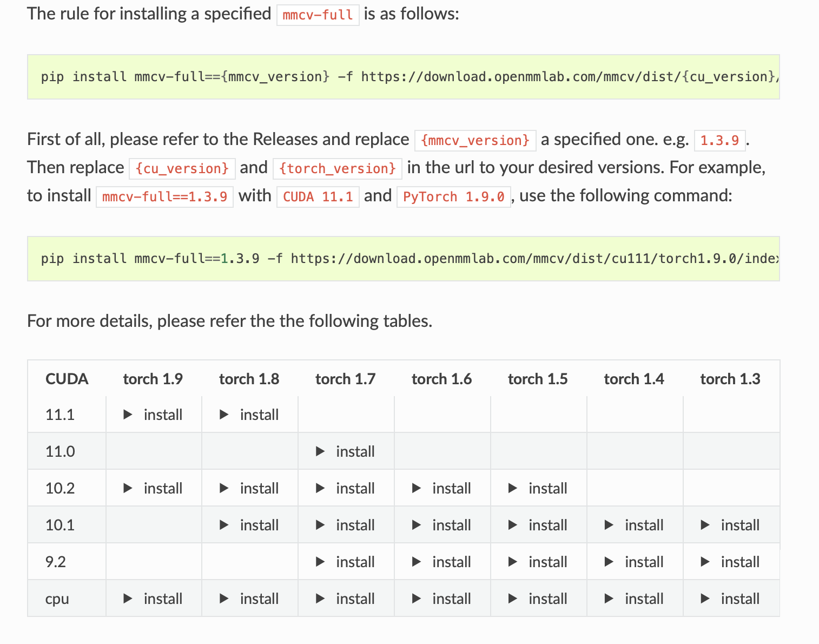This screenshot has width=819, height=644.
Task: Expand install for CUDA 10.1 with torch 1.3
Action: [x=730, y=525]
